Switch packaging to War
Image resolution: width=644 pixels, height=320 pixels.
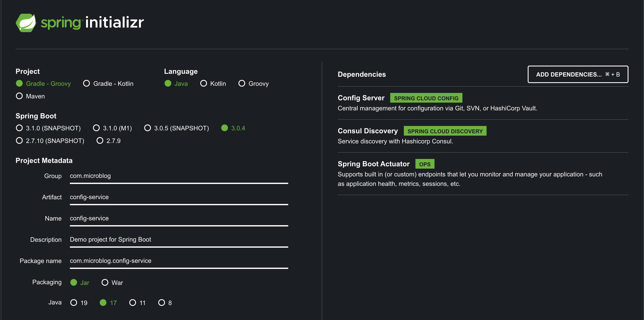tap(105, 282)
